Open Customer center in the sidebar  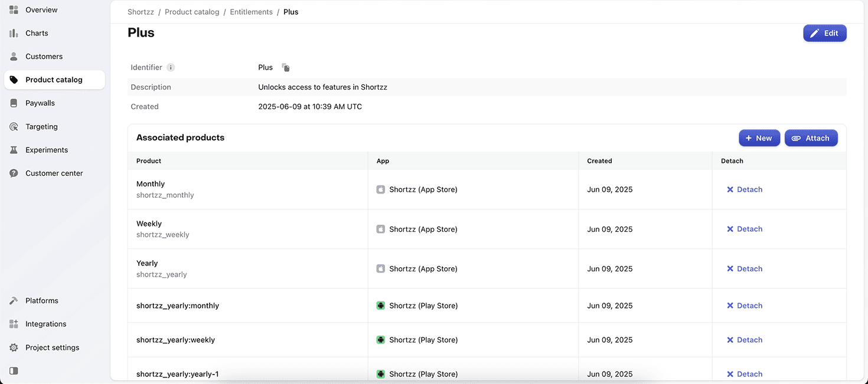point(54,173)
